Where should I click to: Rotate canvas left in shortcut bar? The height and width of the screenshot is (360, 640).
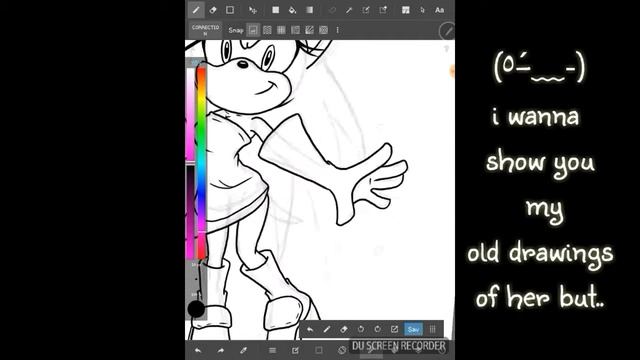(x=360, y=329)
